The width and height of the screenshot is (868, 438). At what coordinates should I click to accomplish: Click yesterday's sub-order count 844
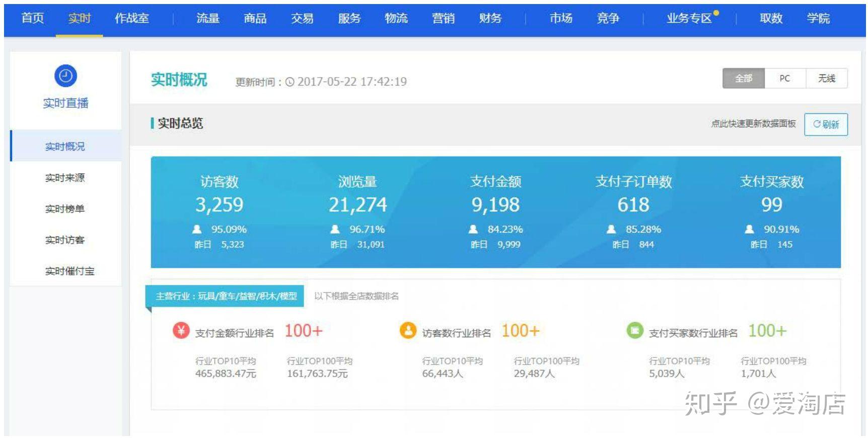tap(646, 245)
